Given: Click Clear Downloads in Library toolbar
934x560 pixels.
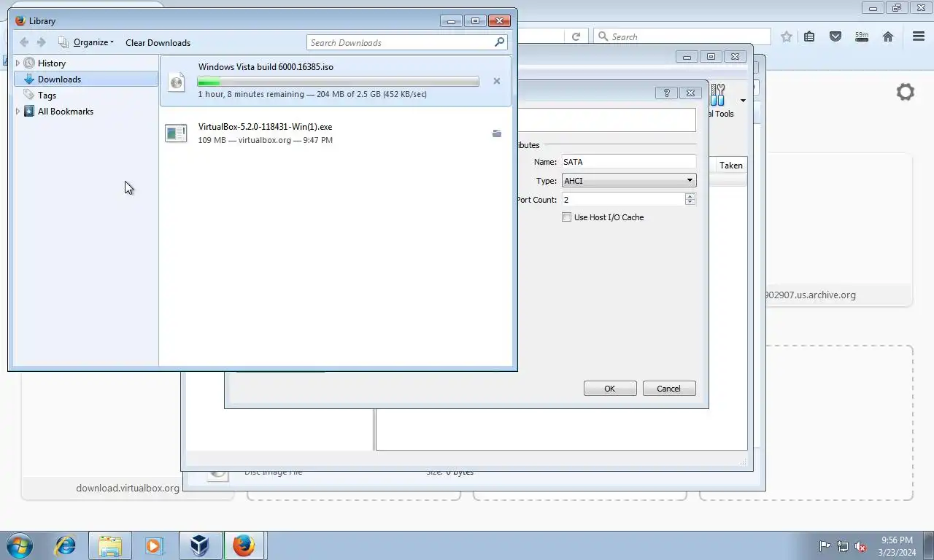Looking at the screenshot, I should [x=158, y=42].
